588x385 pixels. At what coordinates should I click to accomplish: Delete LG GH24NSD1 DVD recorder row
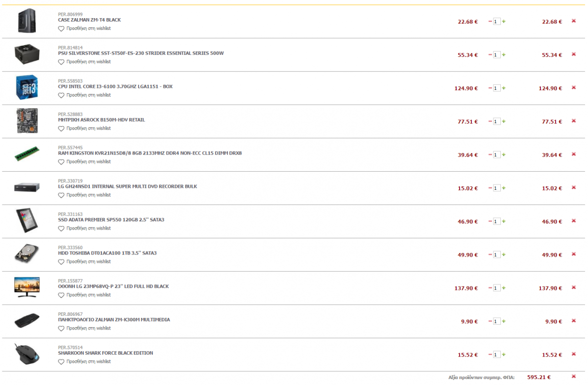[x=574, y=188]
